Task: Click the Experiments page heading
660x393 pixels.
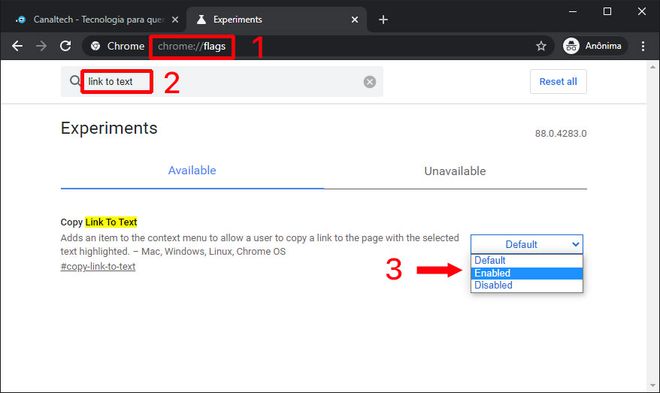Action: [x=109, y=128]
